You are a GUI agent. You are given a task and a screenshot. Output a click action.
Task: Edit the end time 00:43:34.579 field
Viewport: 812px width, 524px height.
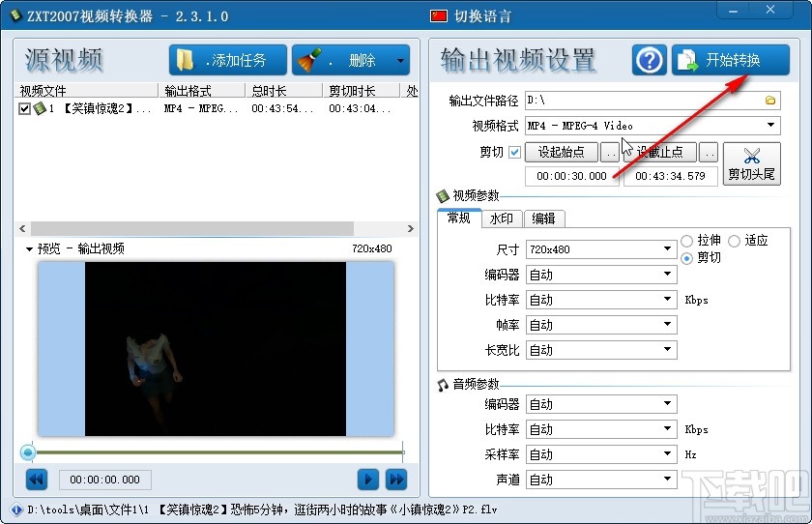[670, 176]
